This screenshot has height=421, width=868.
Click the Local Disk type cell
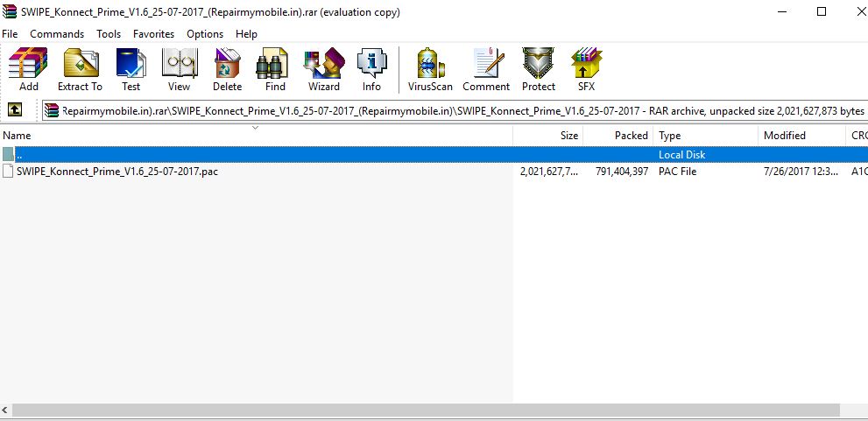[682, 155]
